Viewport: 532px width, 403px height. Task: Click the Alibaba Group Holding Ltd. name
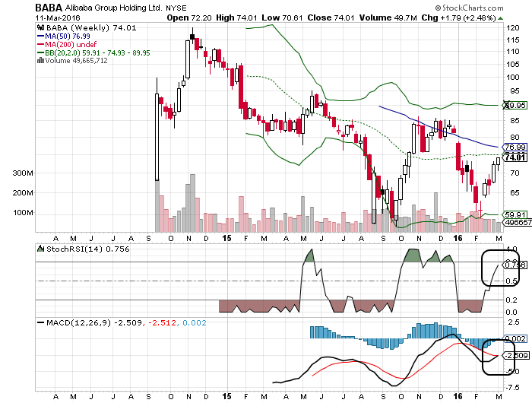(114, 8)
